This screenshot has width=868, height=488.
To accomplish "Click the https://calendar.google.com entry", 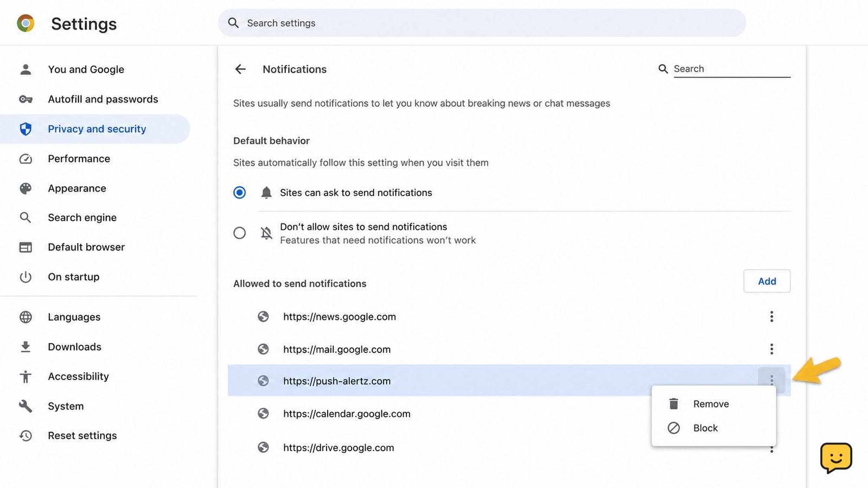I will coord(347,414).
